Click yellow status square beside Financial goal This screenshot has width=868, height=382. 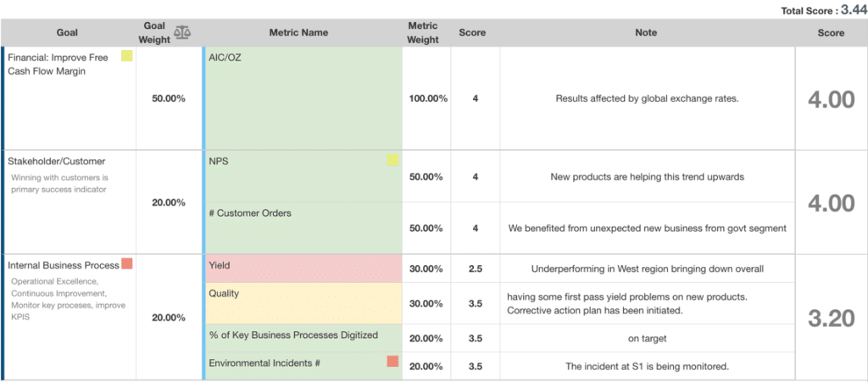coord(127,57)
